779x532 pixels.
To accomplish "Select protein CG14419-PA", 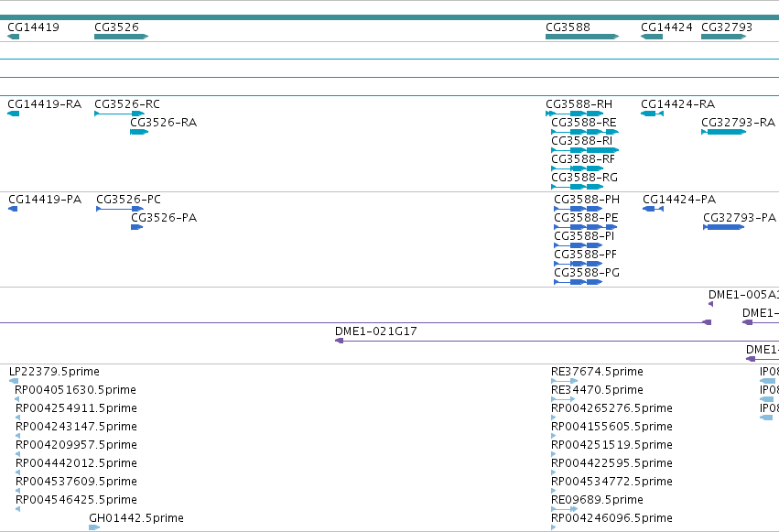I will tap(45, 200).
